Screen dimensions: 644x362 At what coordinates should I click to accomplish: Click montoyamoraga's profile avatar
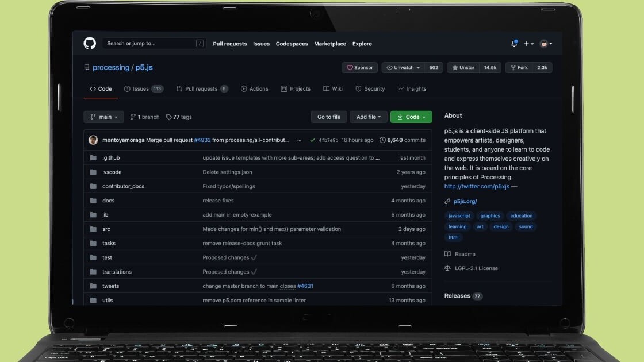click(x=93, y=140)
